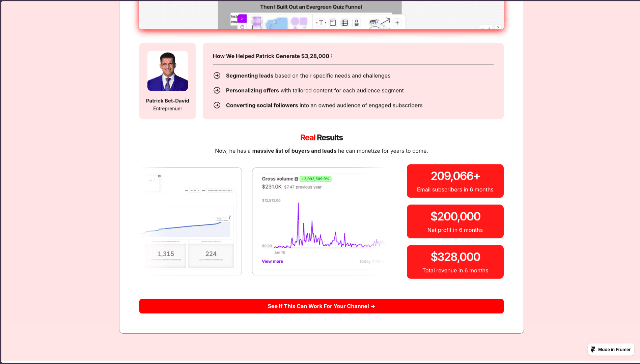640x364 pixels.
Task: Click the Patrick Bet-David name label
Action: pyautogui.click(x=168, y=101)
